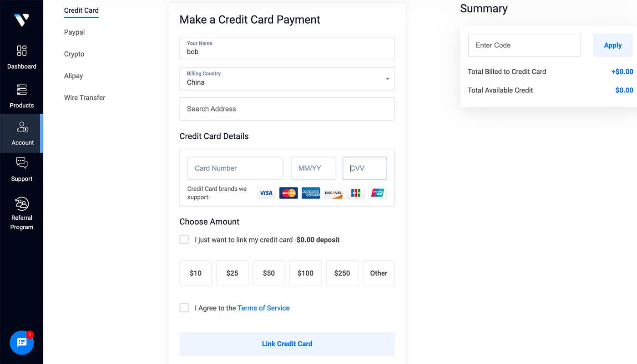Open the Products sidebar icon
This screenshot has height=364, width=637.
click(21, 90)
